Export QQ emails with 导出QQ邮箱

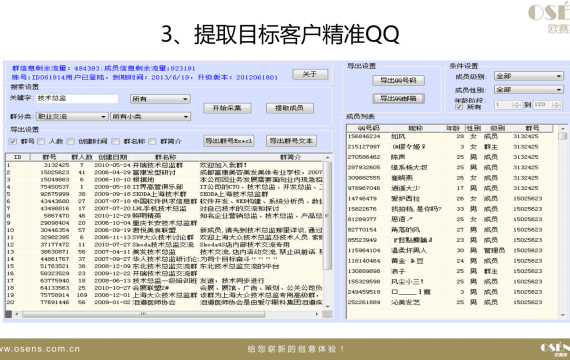tap(398, 99)
